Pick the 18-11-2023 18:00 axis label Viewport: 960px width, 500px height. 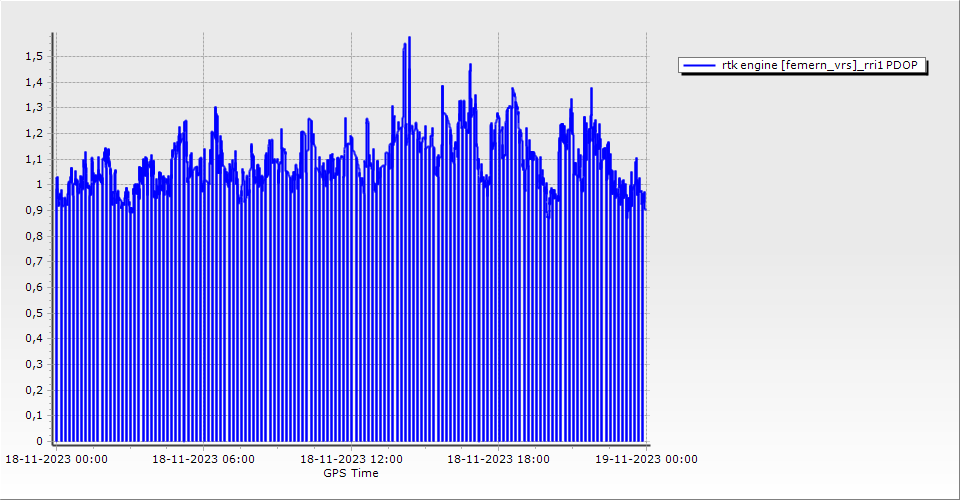coord(498,460)
